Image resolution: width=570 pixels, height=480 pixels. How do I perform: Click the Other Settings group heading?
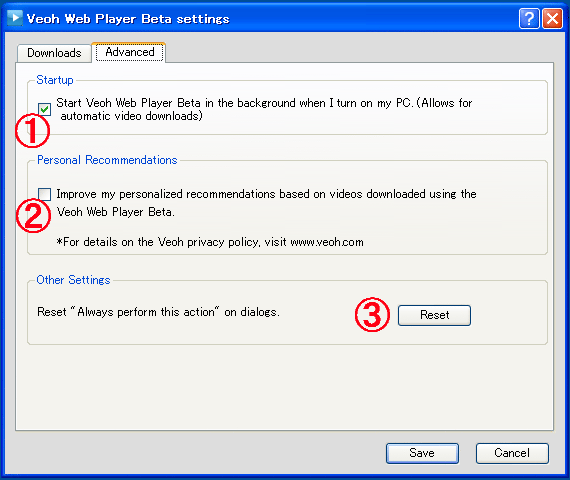(x=73, y=280)
